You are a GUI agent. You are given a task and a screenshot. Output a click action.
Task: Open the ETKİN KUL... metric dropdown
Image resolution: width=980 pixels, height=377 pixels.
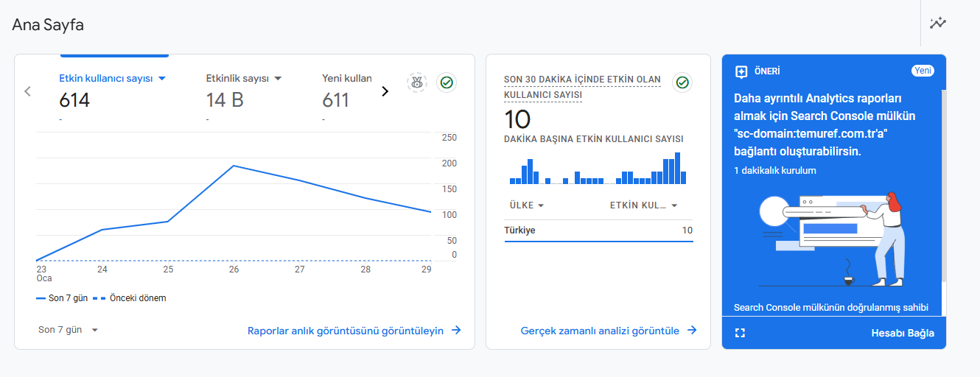[643, 205]
